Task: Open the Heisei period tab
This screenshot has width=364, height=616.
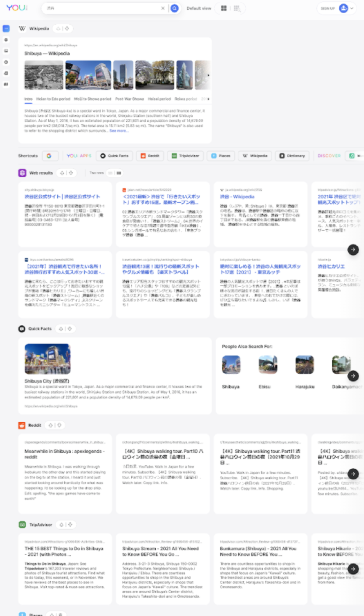Action: point(159,99)
